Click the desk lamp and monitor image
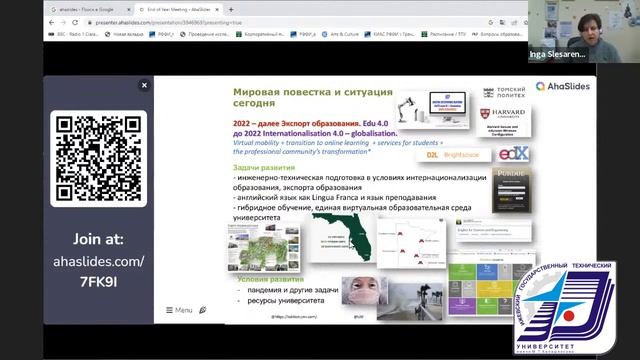 tap(433, 109)
